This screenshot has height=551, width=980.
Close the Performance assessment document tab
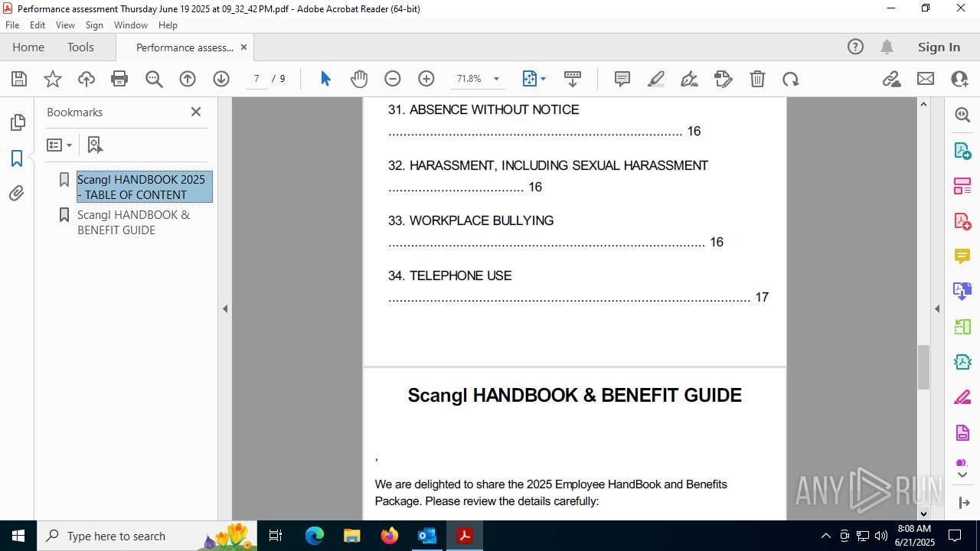coord(244,47)
